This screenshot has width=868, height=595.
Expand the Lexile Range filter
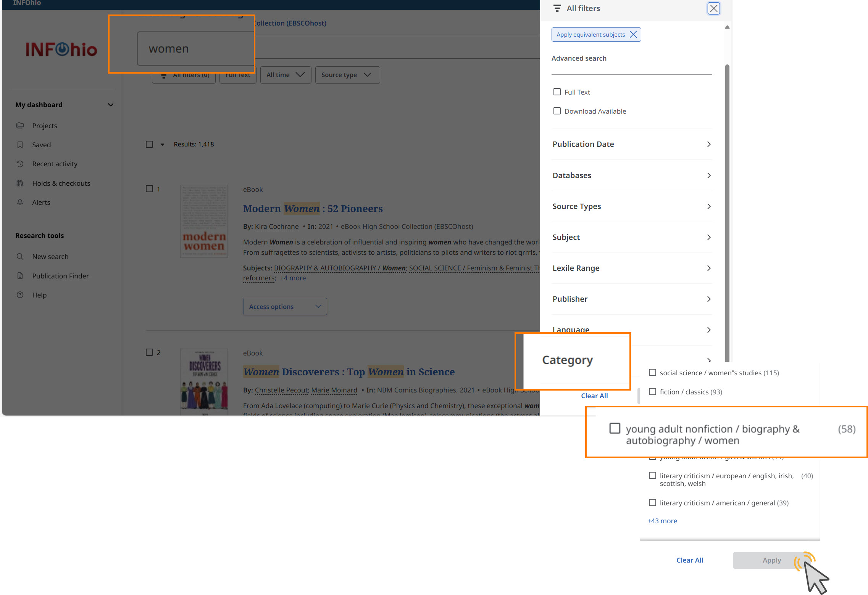(x=632, y=268)
